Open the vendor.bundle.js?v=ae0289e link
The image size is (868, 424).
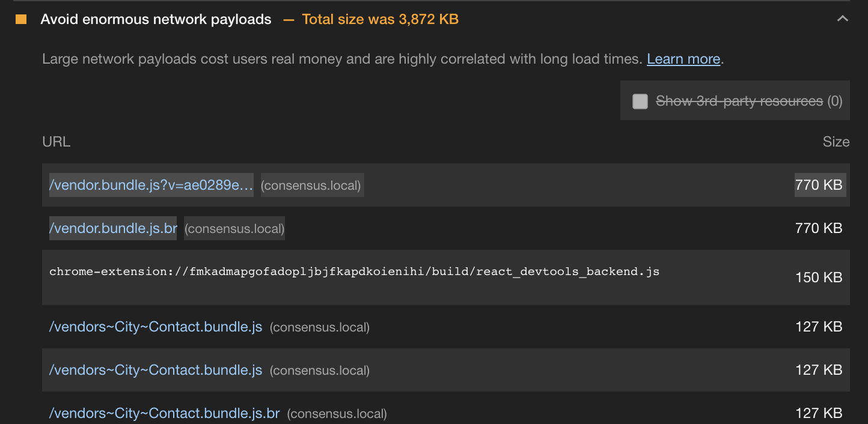tap(150, 185)
